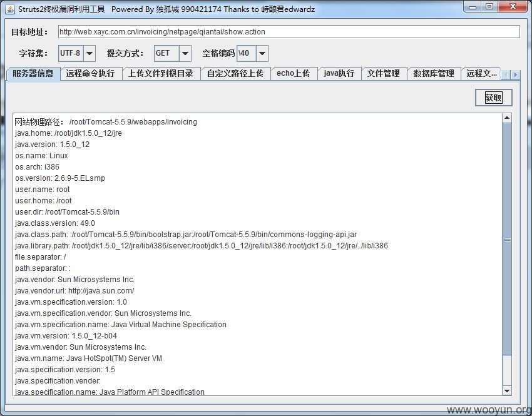532x416 pixels.
Task: Open the truncated 远程文... tab
Action: pos(481,74)
